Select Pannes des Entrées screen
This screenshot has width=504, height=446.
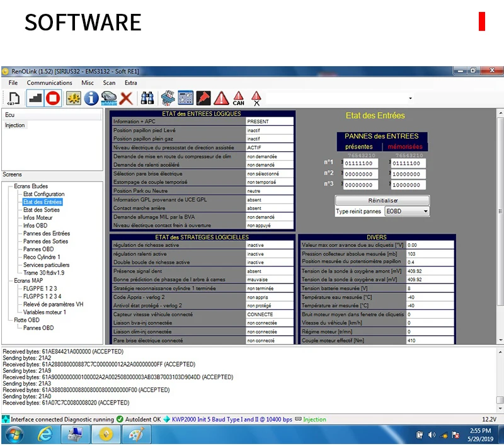[x=47, y=234]
